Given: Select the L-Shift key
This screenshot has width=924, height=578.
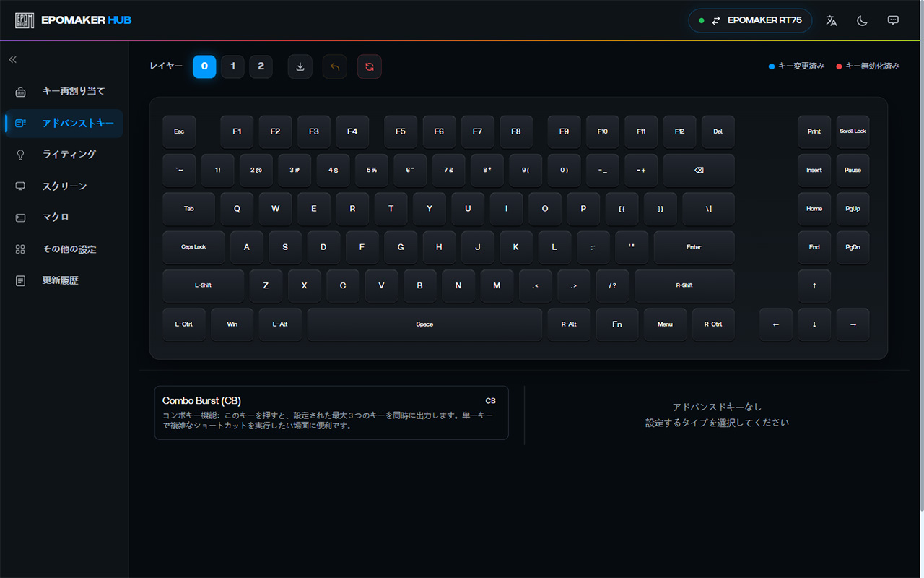Looking at the screenshot, I should pyautogui.click(x=203, y=286).
